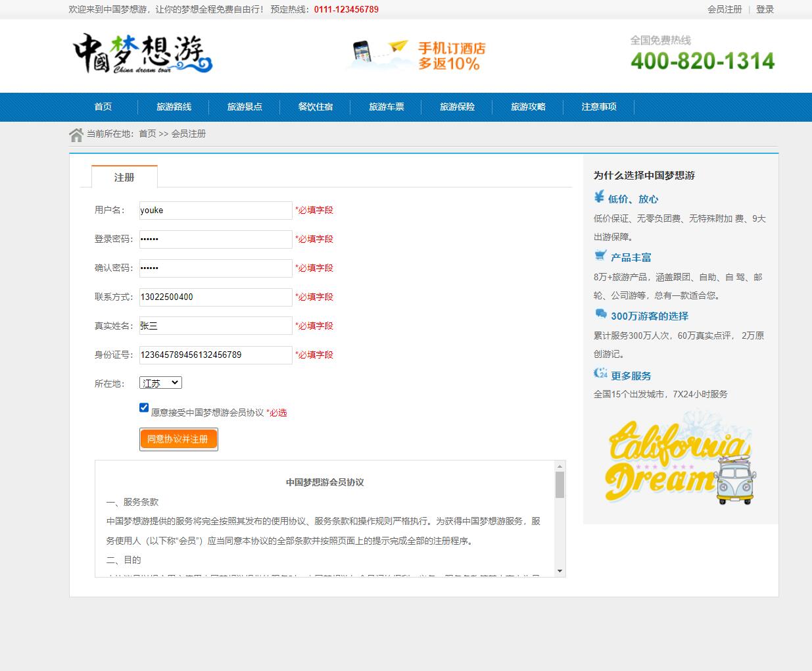Click the 0111-123456789 booking hotline text
Image resolution: width=812 pixels, height=671 pixels.
point(346,9)
